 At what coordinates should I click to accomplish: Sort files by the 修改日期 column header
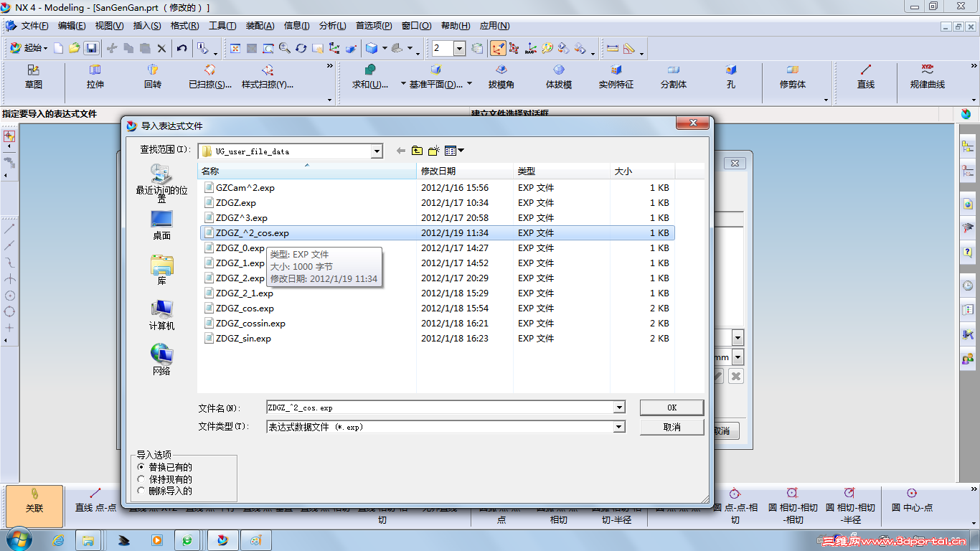coord(465,171)
